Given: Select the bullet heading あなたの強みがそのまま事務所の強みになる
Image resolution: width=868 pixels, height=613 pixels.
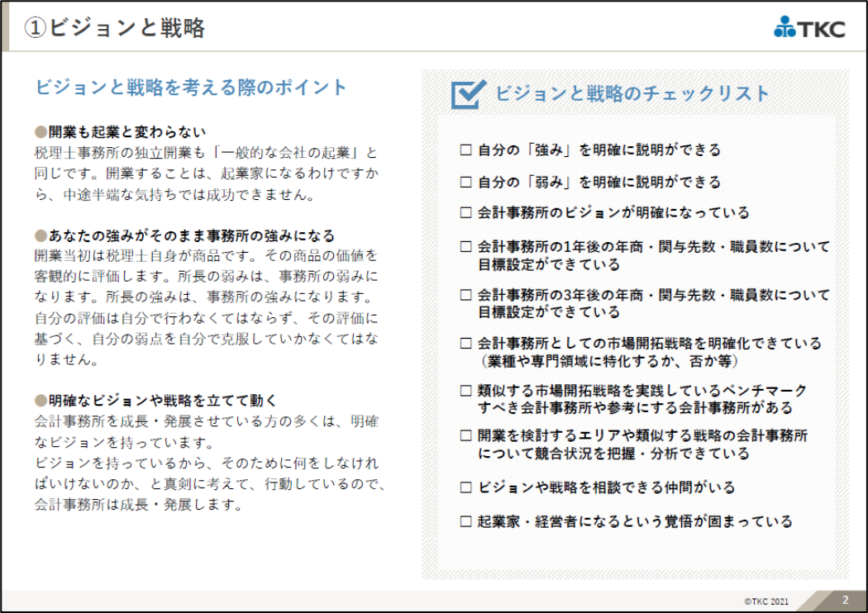Looking at the screenshot, I should [x=185, y=235].
